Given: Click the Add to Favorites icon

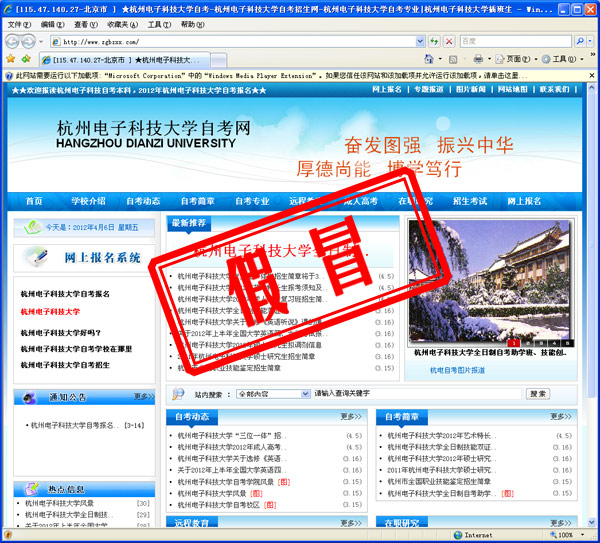Looking at the screenshot, I should [x=26, y=59].
